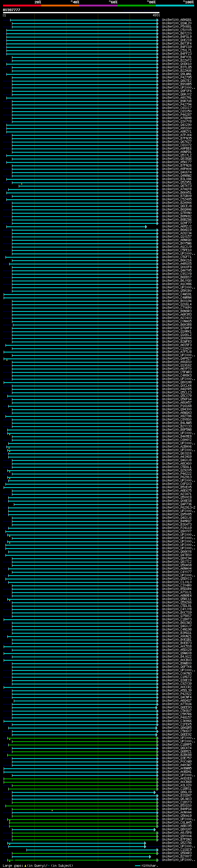Click hit label UniRef100_B4FGL9

pyautogui.click(x=177, y=37)
